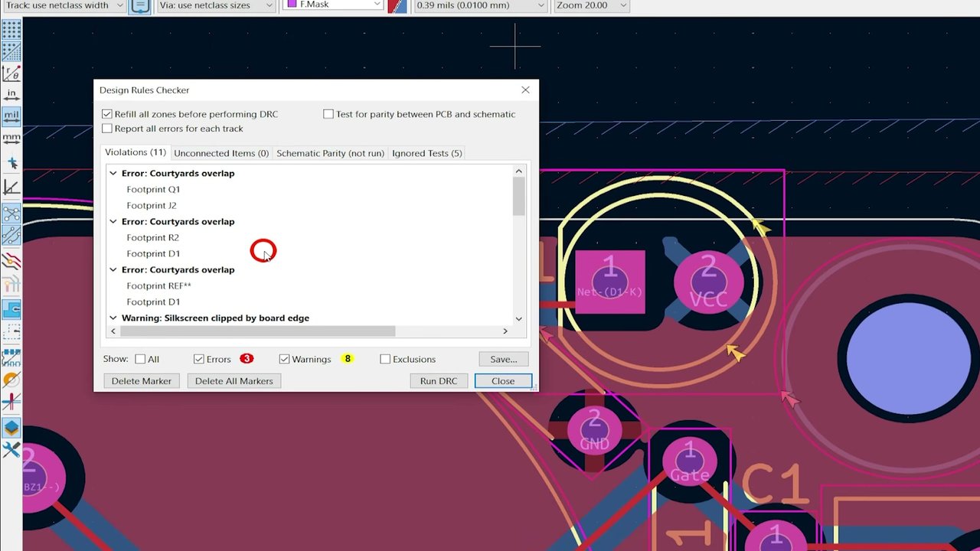Screen dimensions: 980x551
Task: Uncheck the Warnings filter checkbox
Action: pos(285,359)
